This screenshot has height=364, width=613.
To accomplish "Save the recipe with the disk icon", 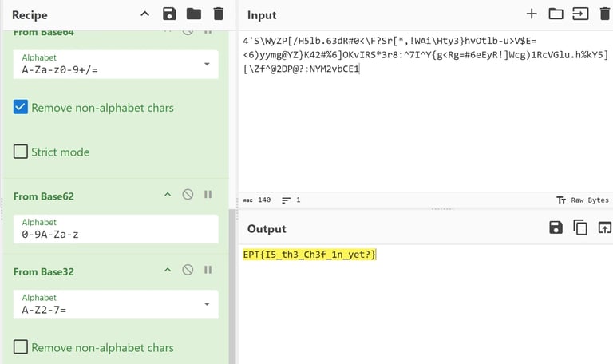I will pyautogui.click(x=169, y=14).
